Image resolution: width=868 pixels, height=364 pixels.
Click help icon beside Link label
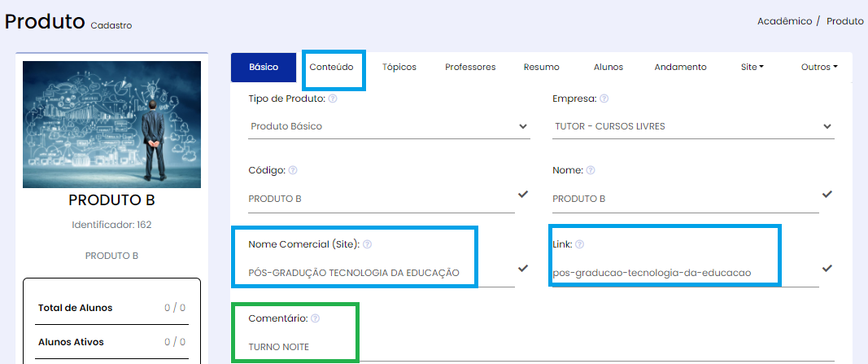pos(579,243)
